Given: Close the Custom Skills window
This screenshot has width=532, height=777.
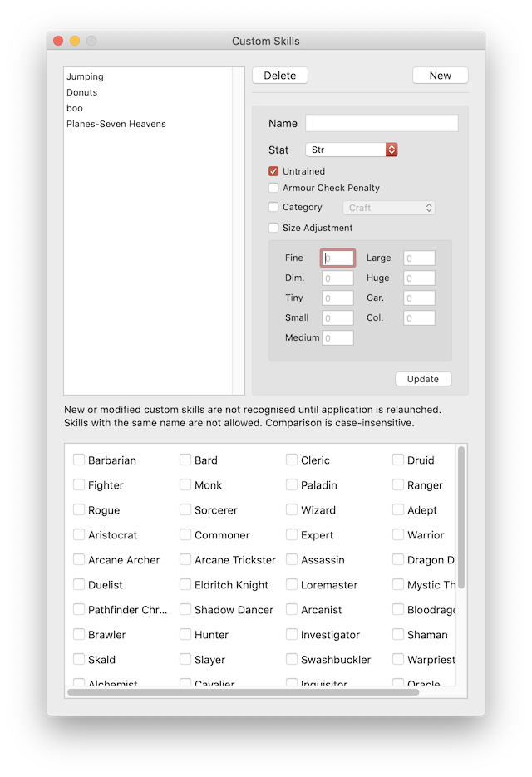Looking at the screenshot, I should pos(58,41).
